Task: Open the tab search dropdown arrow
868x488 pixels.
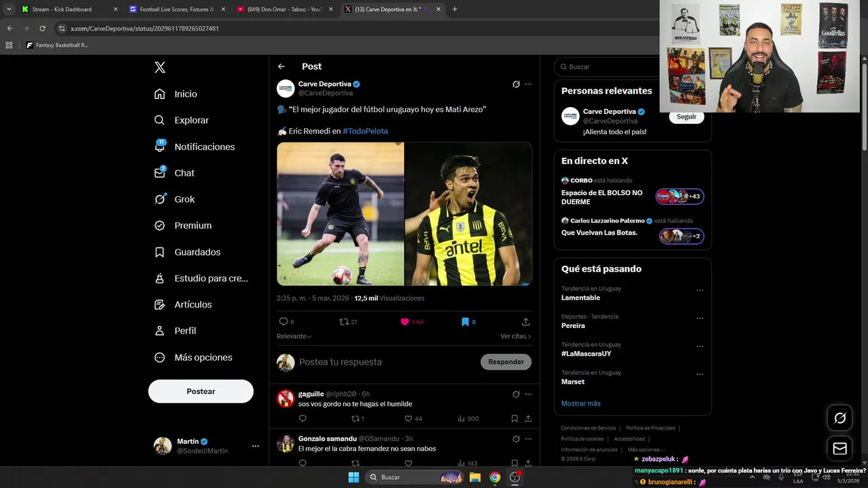Action: point(9,9)
